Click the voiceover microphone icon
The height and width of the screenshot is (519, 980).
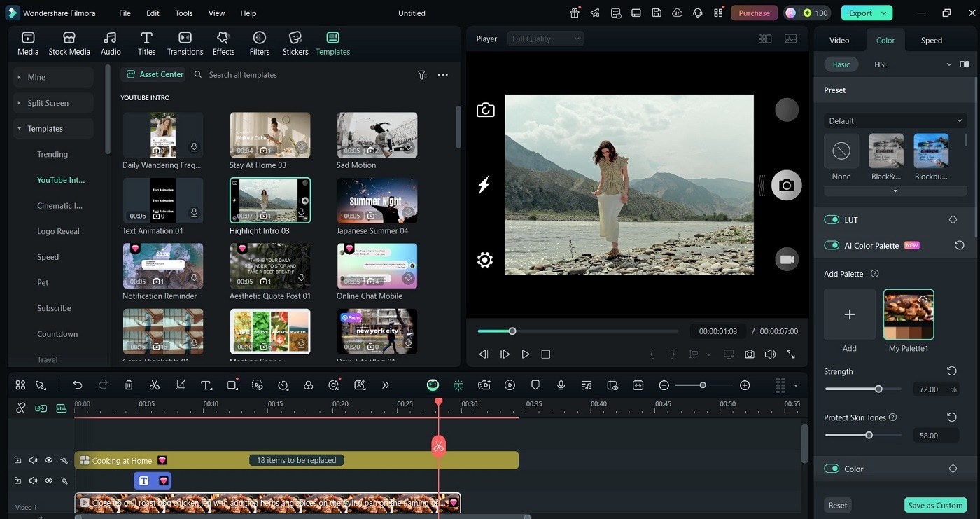[x=561, y=385]
